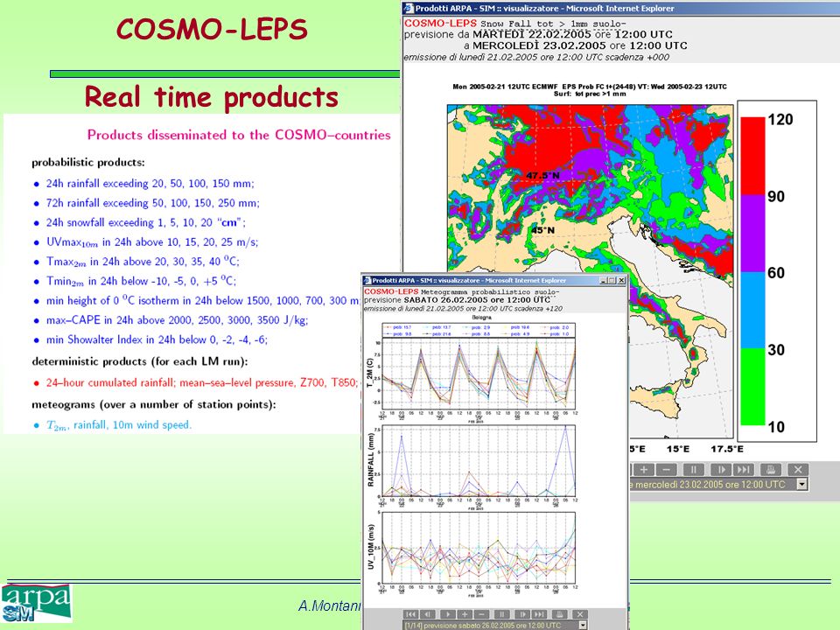Click 'Real time products' heading
840x630 pixels.
[x=212, y=97]
